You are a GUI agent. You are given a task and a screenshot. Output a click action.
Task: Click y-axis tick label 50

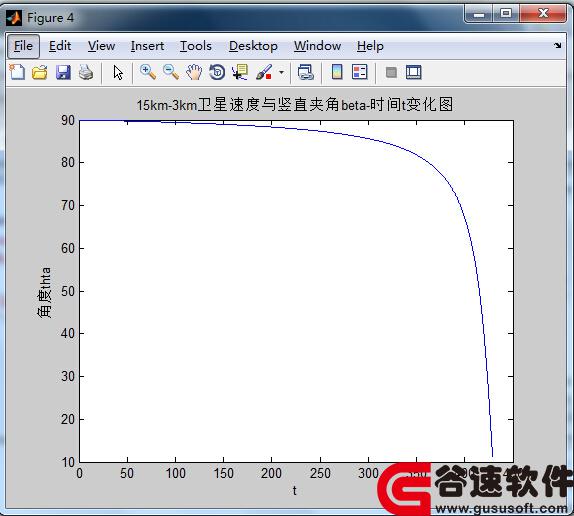(68, 291)
